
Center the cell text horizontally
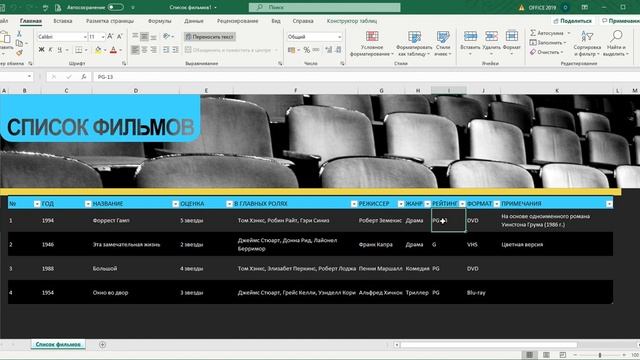(x=144, y=50)
